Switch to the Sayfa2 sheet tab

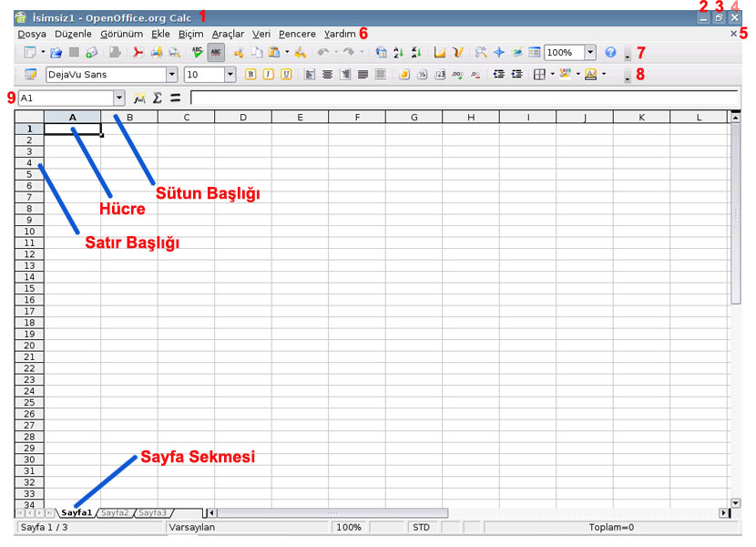[x=115, y=512]
